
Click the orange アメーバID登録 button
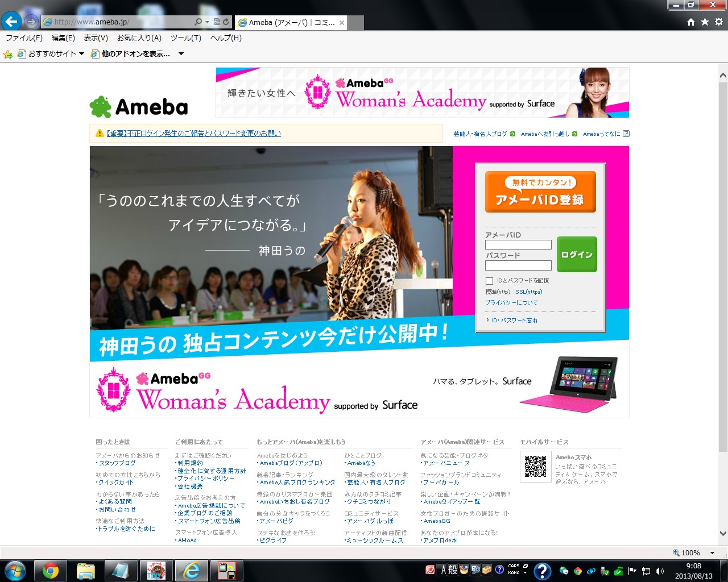tap(540, 192)
